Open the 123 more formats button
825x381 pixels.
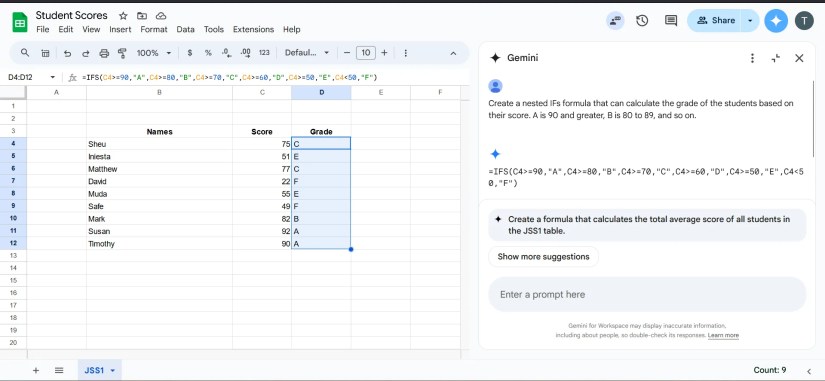(264, 53)
